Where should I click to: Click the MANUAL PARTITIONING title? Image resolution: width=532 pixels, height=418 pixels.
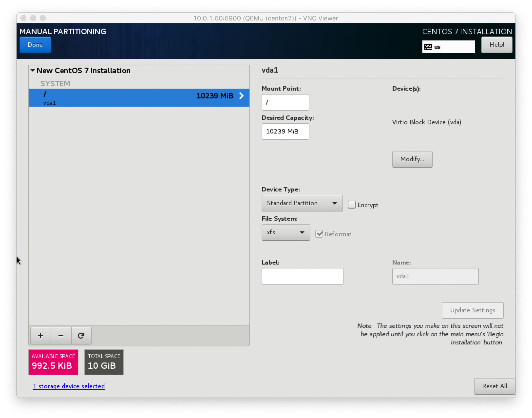(63, 31)
